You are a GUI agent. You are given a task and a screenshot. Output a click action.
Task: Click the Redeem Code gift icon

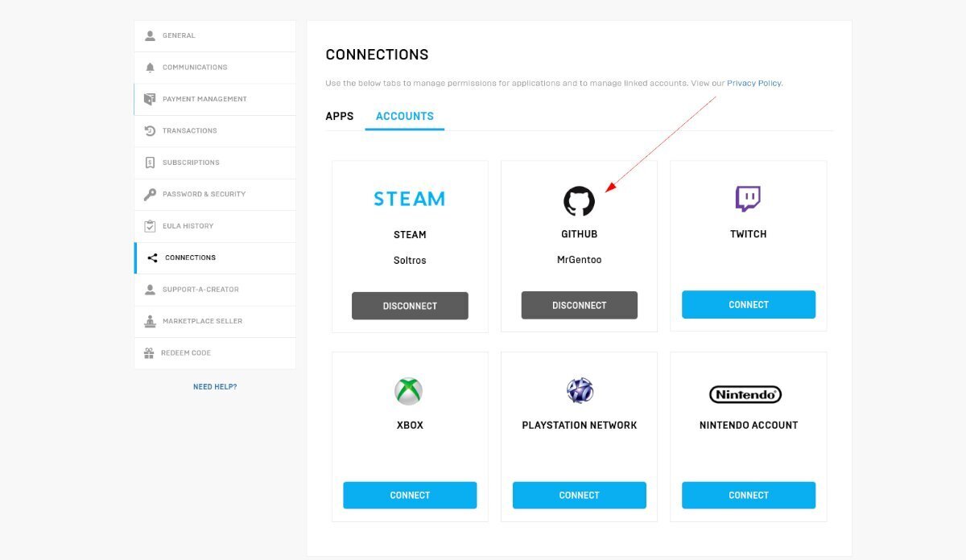[149, 353]
